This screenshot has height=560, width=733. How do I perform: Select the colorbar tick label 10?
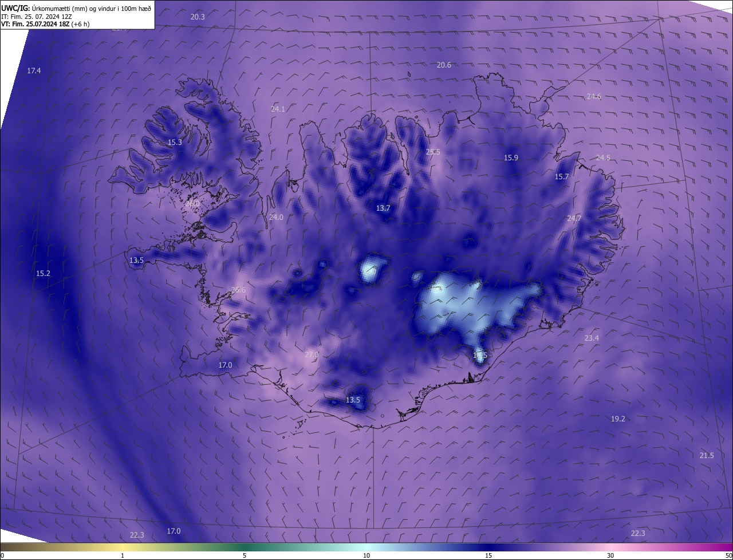366,555
